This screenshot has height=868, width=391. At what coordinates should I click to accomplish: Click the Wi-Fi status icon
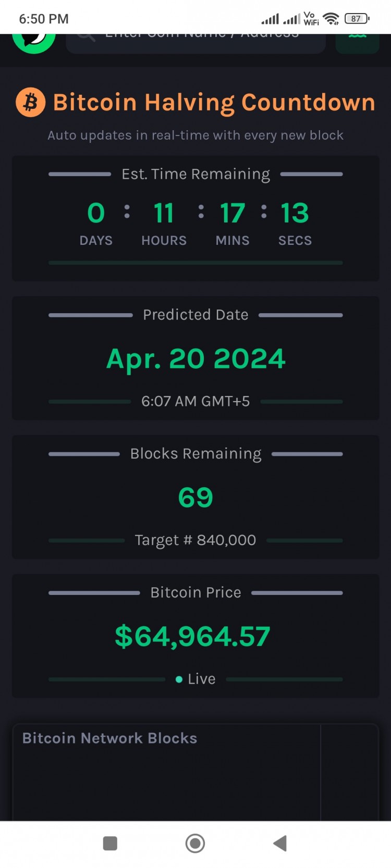coord(331,19)
